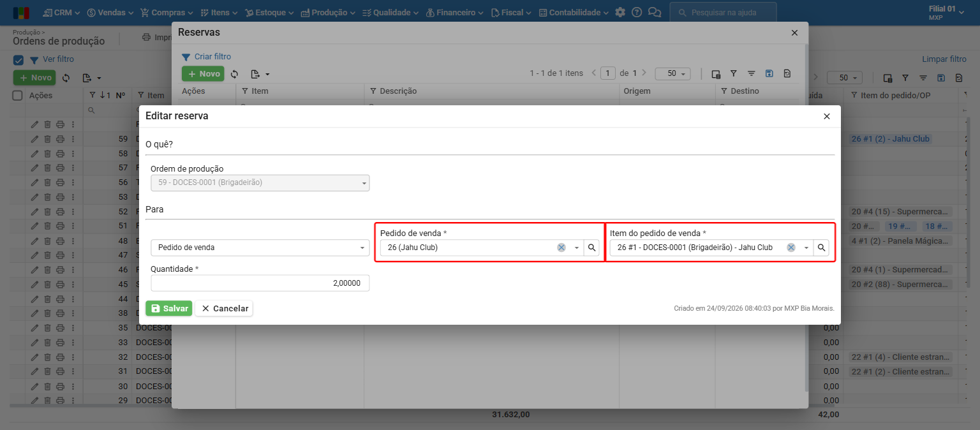Open the Financeiro menu
The width and height of the screenshot is (980, 430).
(x=454, y=12)
